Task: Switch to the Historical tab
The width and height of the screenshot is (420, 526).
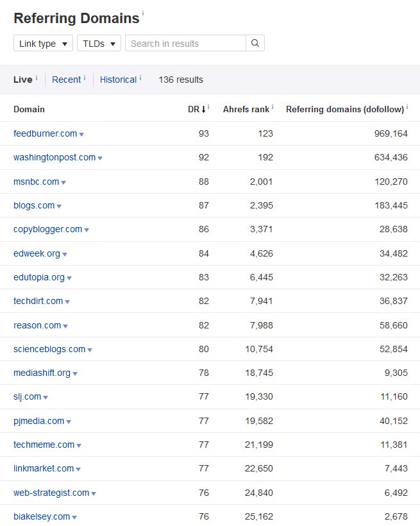Action: pyautogui.click(x=118, y=80)
